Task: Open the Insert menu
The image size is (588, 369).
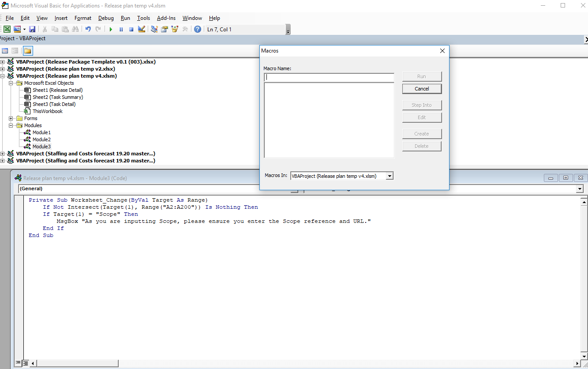Action: click(61, 18)
